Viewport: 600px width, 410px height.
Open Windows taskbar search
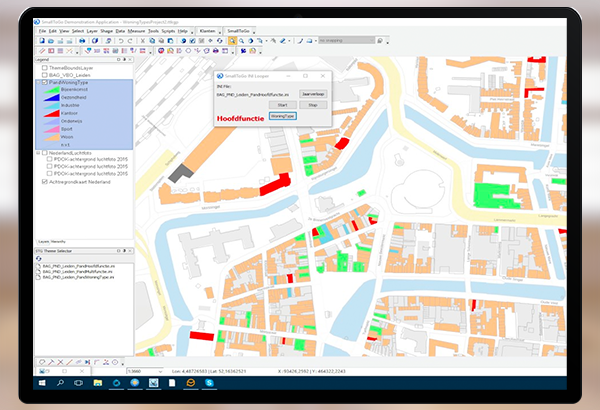60,383
